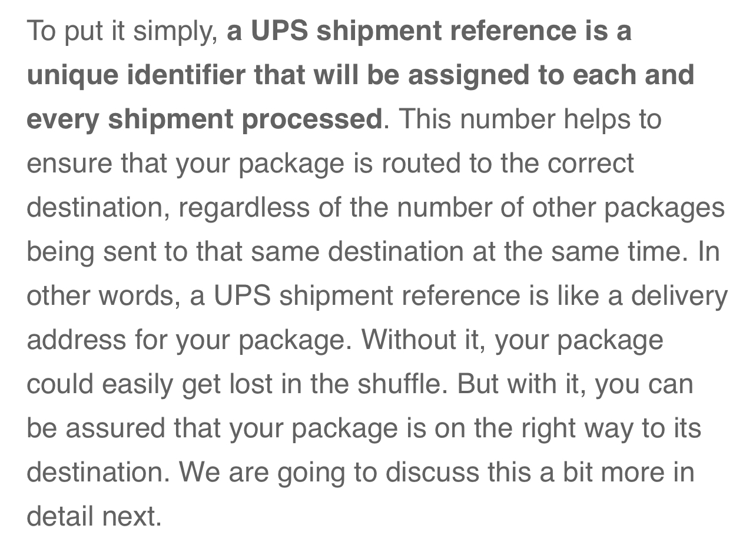Click the words 'other packages'
This screenshot has width=756, height=545.
(x=628, y=208)
